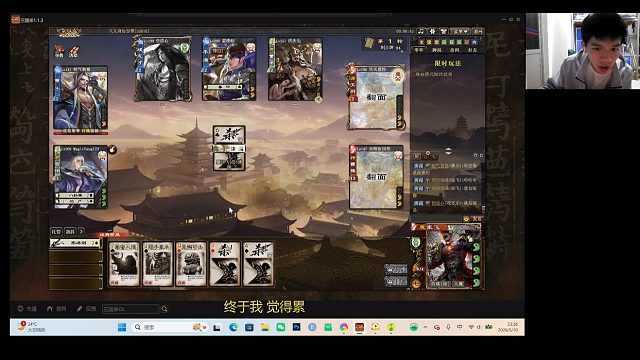Click the game search input field

[130, 309]
